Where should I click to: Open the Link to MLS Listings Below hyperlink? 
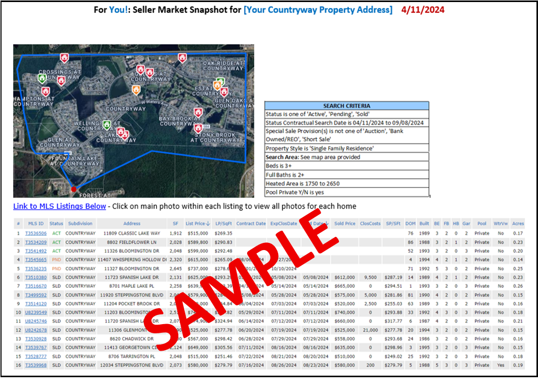click(x=60, y=206)
